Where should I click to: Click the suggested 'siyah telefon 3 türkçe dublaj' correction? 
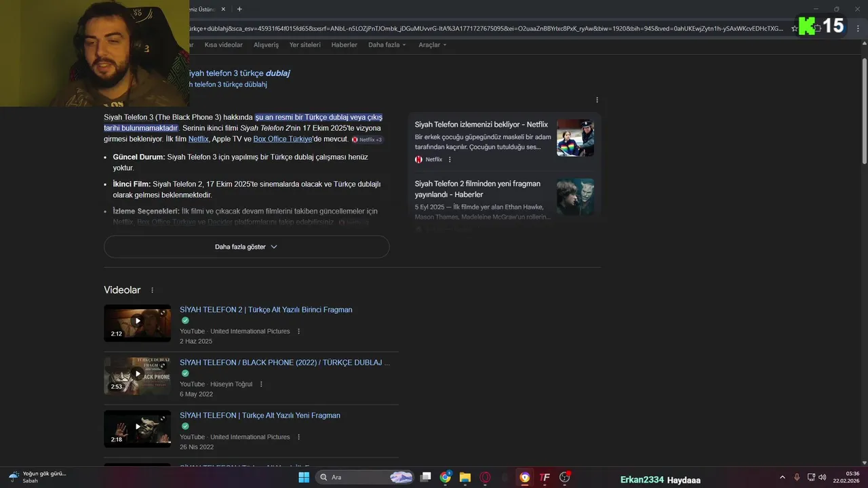239,73
